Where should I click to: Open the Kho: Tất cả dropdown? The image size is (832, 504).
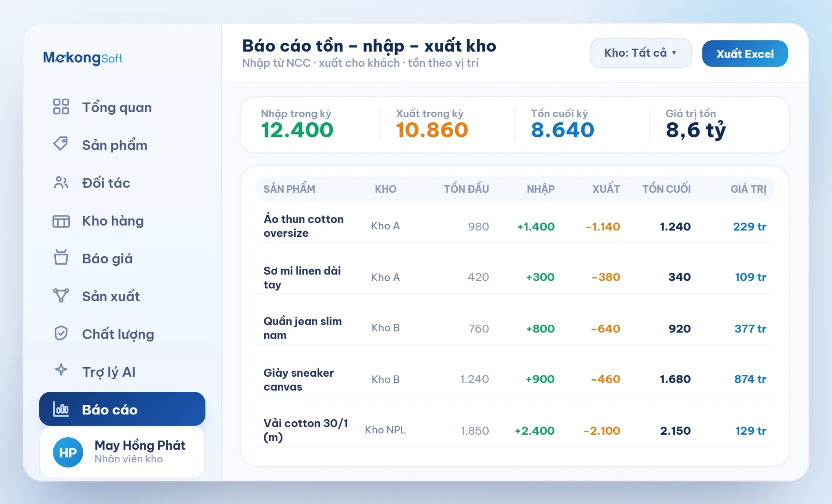tap(640, 53)
